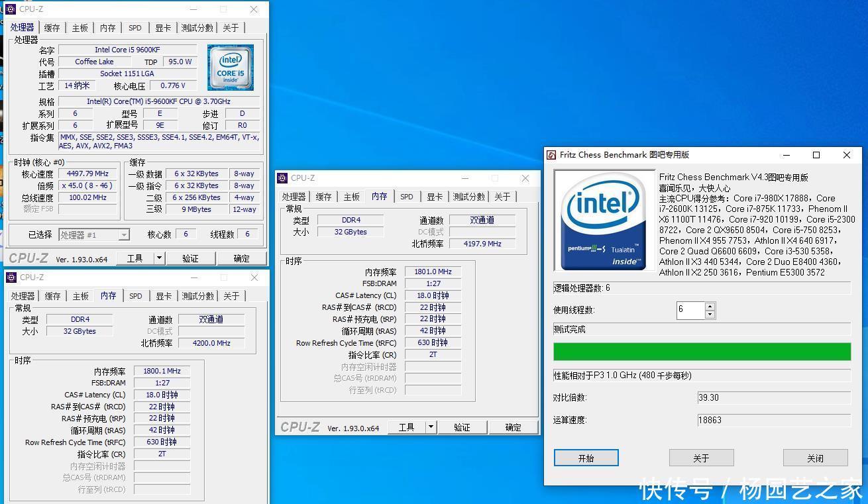Open 显卡 tab in the middle CPU-Z window
This screenshot has height=504, width=868.
[435, 197]
